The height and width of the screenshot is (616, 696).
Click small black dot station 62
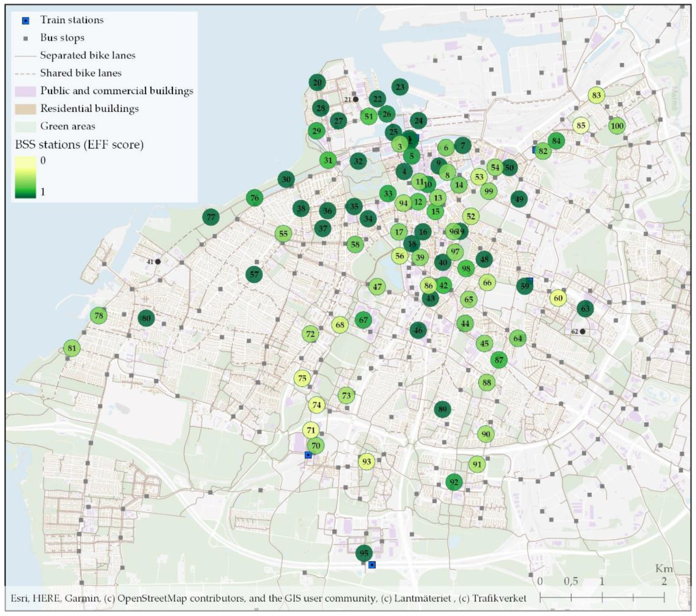(583, 332)
